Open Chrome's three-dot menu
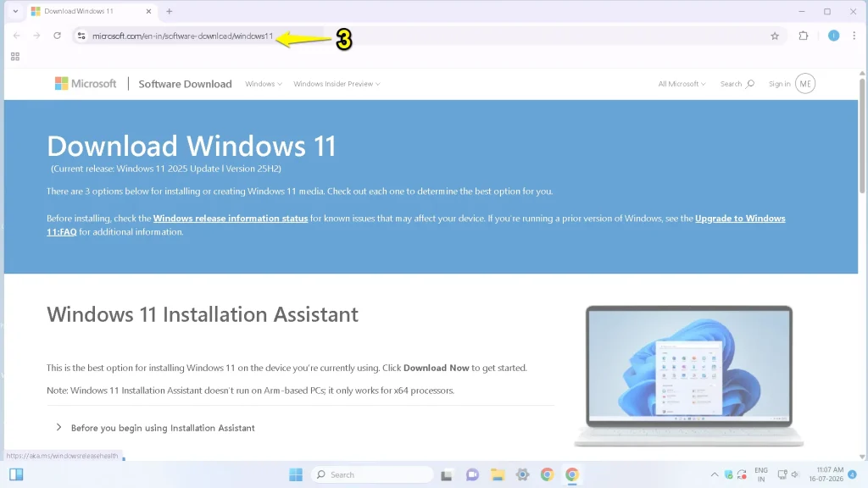Image resolution: width=868 pixels, height=488 pixels. [x=854, y=36]
